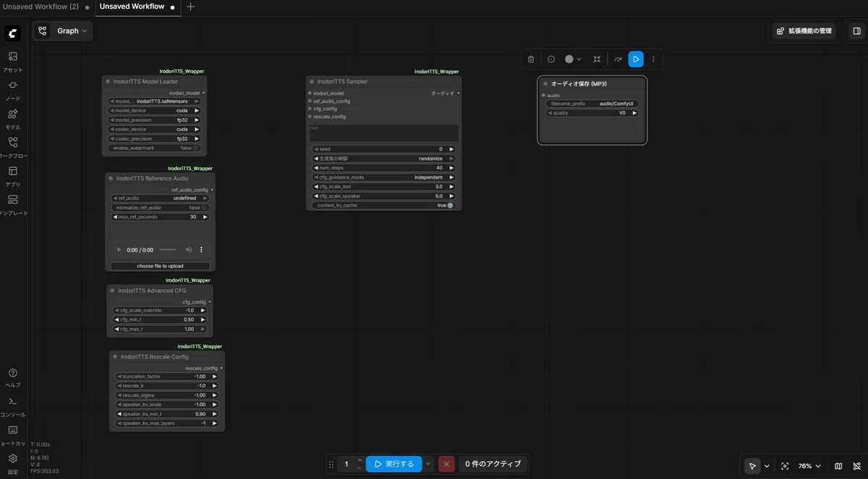868x479 pixels.
Task: Click choose file to upload button
Action: [x=160, y=266]
